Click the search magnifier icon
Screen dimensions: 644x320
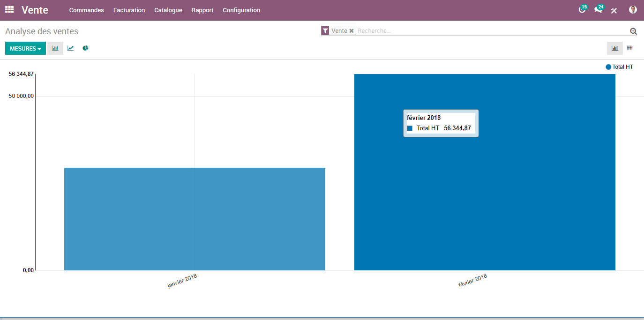[633, 31]
